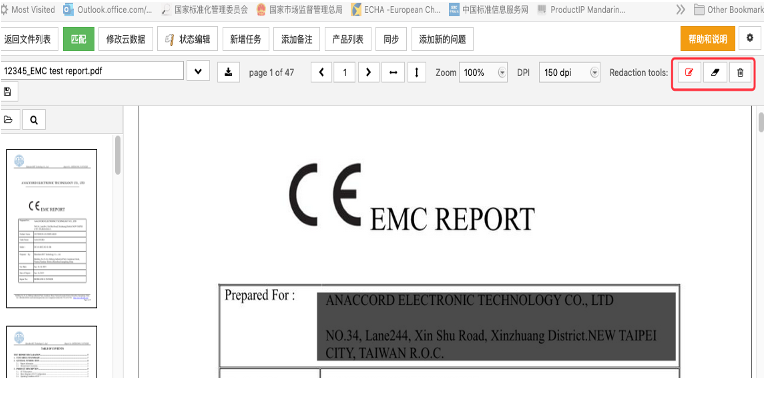765x397 pixels.
Task: Open the ECHA -European Ch... bookmark
Action: [x=396, y=9]
